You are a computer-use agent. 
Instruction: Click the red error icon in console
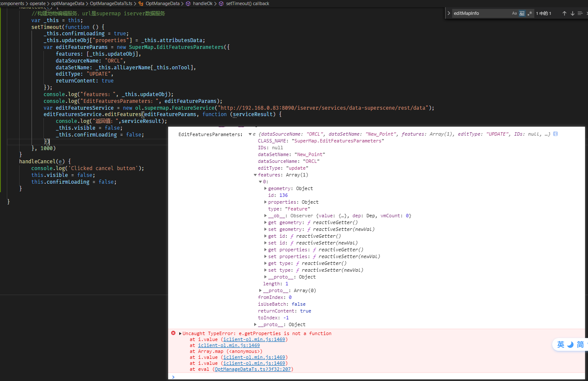tap(173, 333)
